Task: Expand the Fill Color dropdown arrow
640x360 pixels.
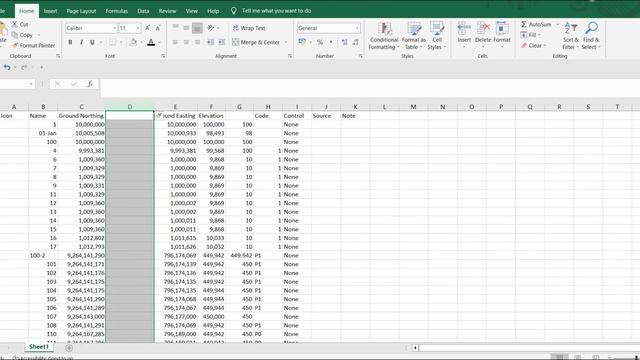Action: click(141, 42)
